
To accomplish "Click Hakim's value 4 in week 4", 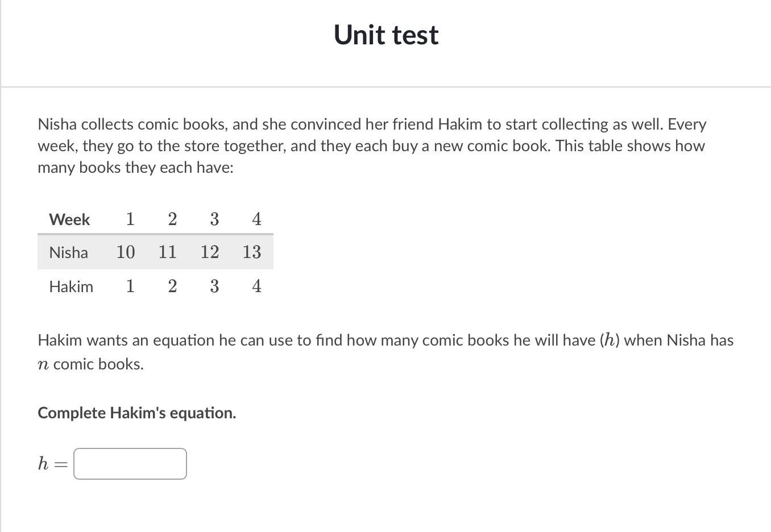I will [256, 286].
